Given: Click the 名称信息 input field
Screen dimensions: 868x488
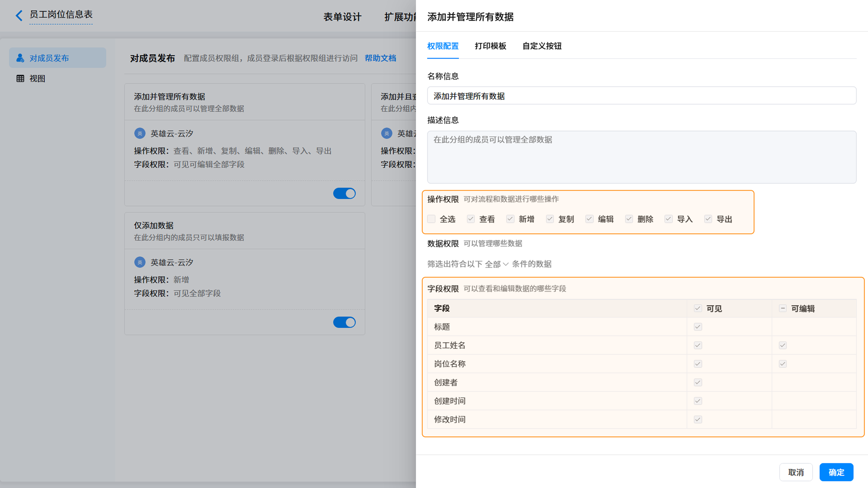Looking at the screenshot, I should pyautogui.click(x=642, y=96).
